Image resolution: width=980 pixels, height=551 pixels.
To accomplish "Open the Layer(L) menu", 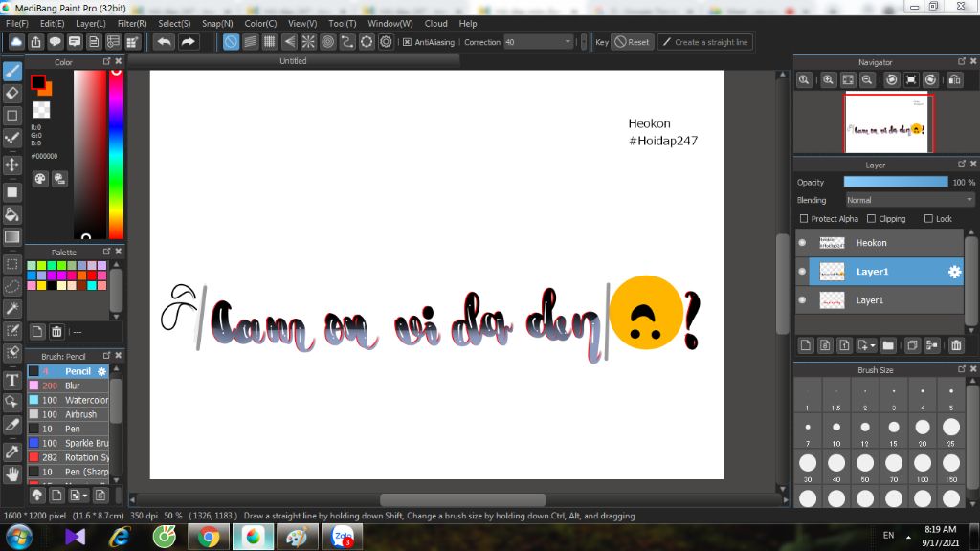I will tap(91, 23).
